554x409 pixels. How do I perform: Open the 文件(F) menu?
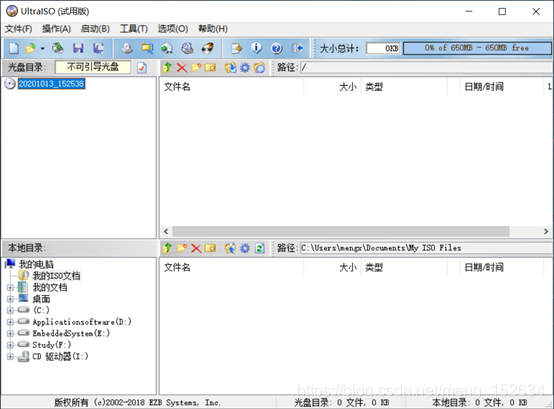[18, 29]
